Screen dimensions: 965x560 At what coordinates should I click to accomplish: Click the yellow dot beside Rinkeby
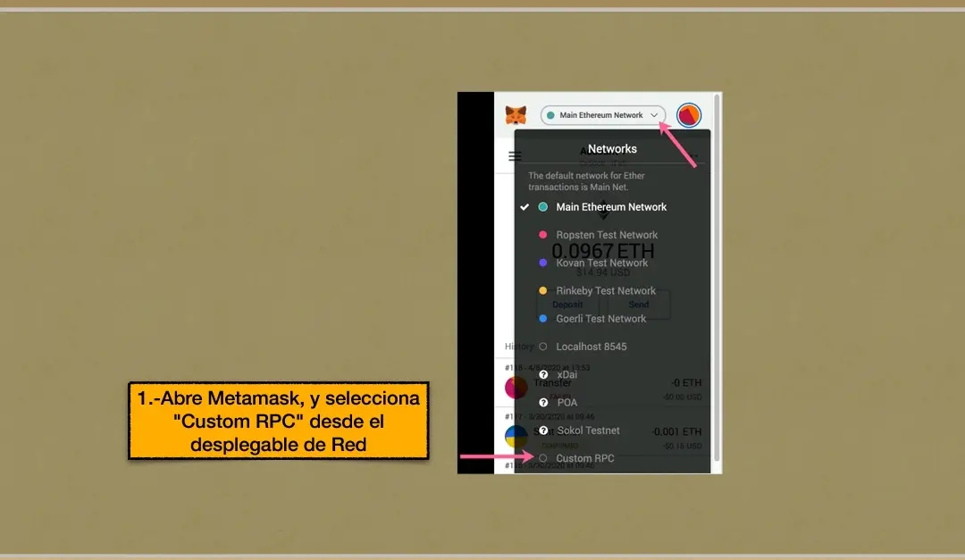click(543, 290)
